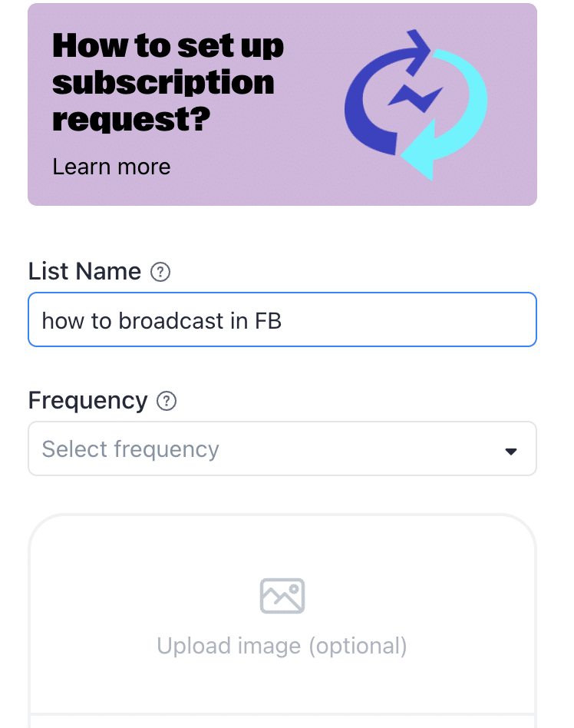Click the 'List Name' field label
This screenshot has width=574, height=728.
(x=84, y=271)
